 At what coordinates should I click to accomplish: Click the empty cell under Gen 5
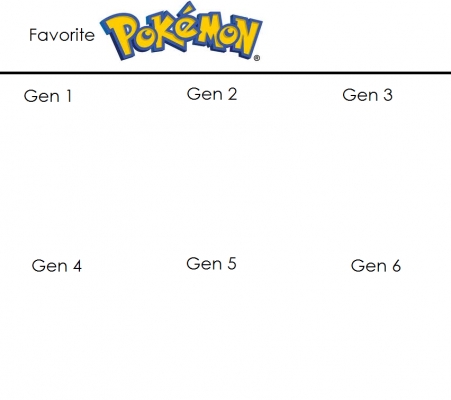(223, 337)
